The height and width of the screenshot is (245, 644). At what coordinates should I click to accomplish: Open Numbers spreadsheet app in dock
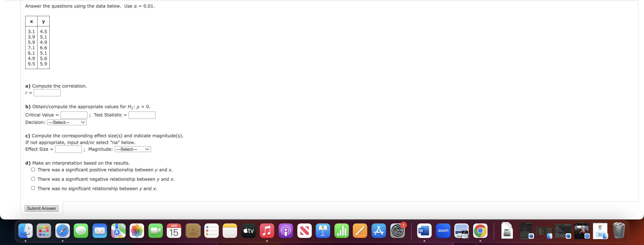coord(341,230)
